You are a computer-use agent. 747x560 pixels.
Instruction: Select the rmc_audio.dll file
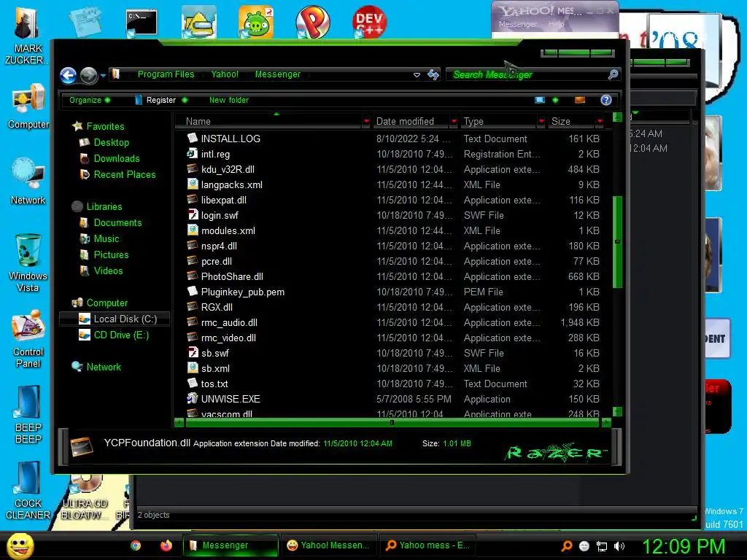[x=229, y=323]
